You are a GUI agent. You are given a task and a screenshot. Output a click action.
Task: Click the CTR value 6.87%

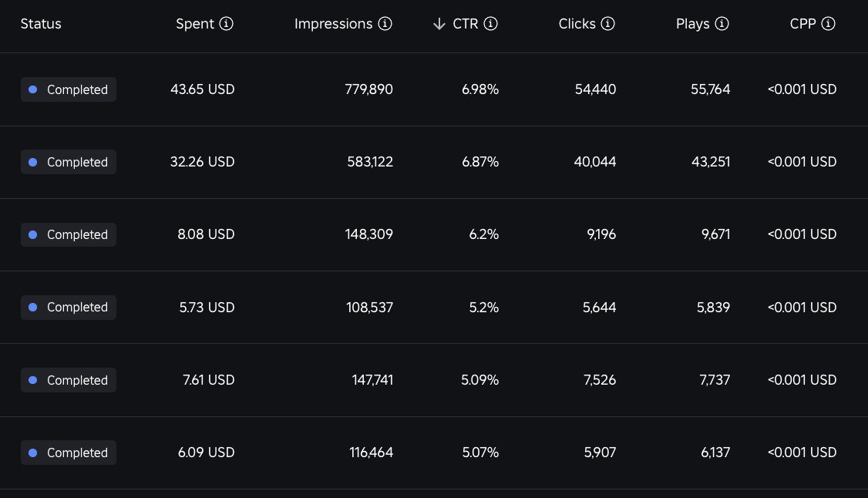pyautogui.click(x=480, y=162)
